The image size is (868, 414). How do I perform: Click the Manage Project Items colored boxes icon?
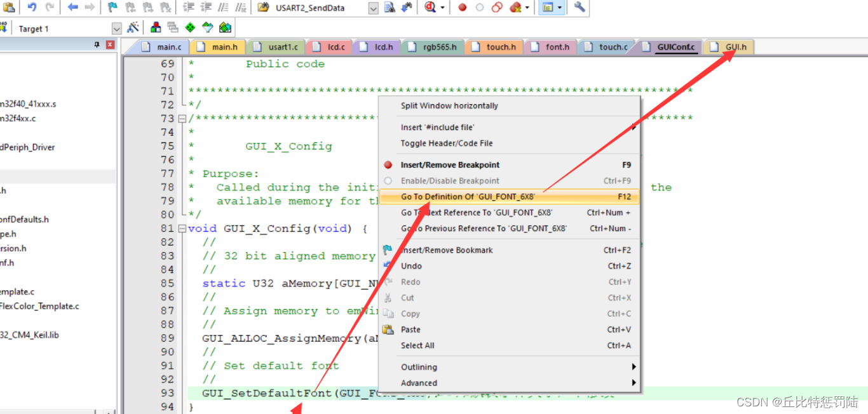pos(156,27)
